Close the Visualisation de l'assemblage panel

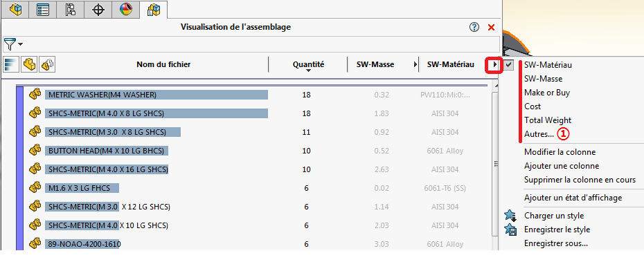tap(491, 28)
